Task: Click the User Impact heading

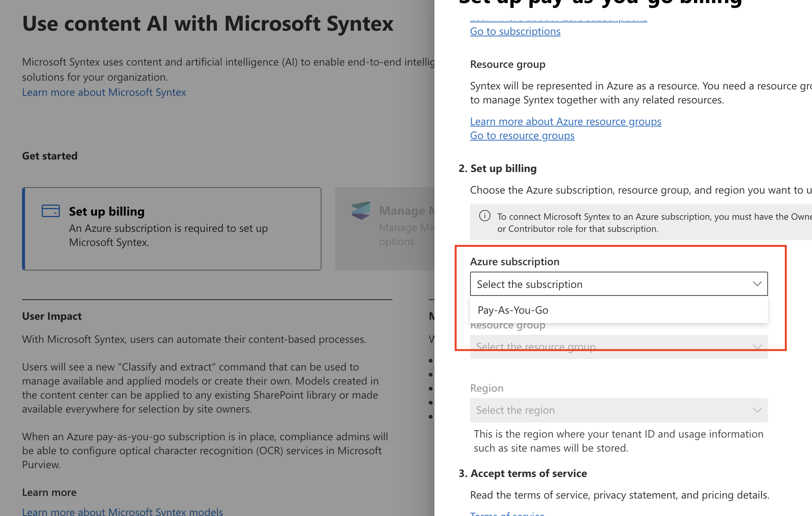Action: click(x=52, y=316)
